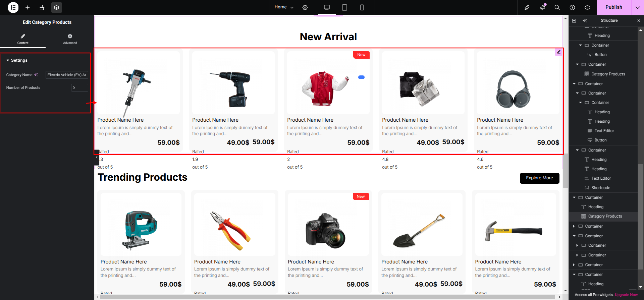644x300 pixels.
Task: Open the Home page dropdown
Action: pyautogui.click(x=284, y=7)
